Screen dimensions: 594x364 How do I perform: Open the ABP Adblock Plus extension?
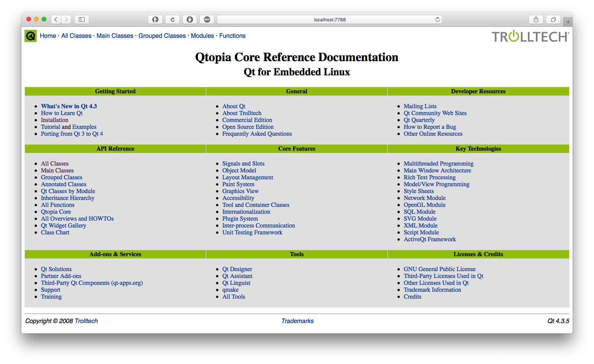coord(207,19)
